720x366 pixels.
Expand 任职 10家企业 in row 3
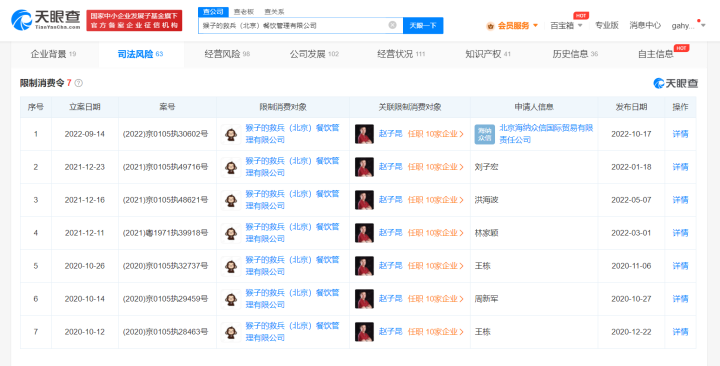436,200
